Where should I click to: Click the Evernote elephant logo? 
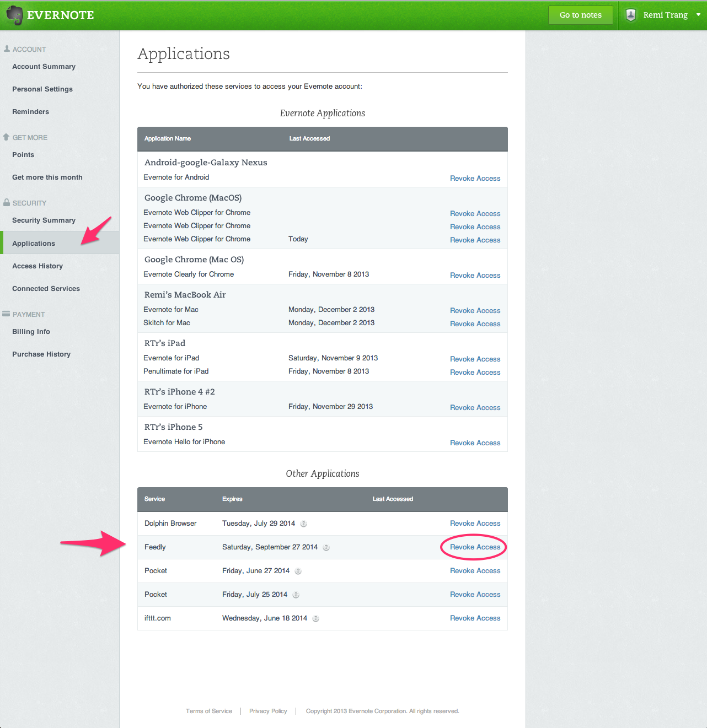point(14,15)
